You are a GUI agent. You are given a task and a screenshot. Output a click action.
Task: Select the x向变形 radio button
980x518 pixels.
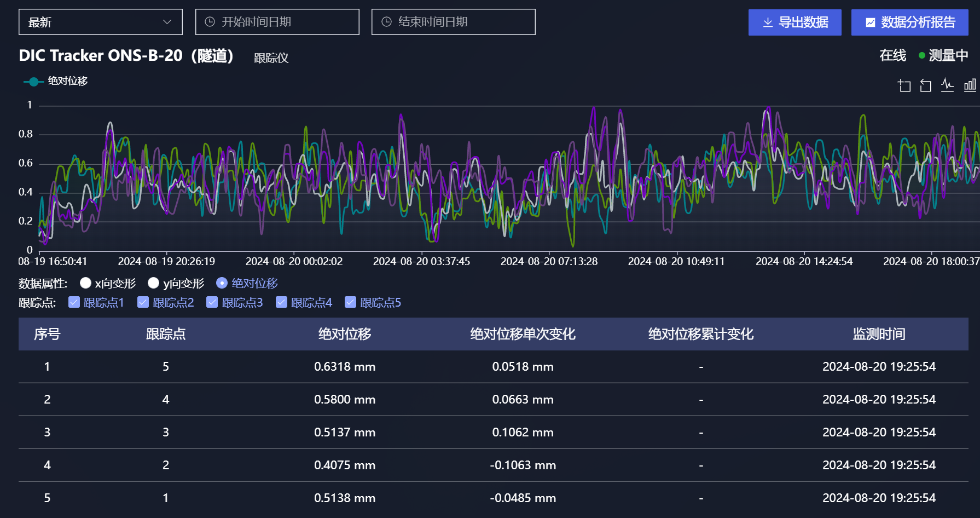[x=85, y=283]
